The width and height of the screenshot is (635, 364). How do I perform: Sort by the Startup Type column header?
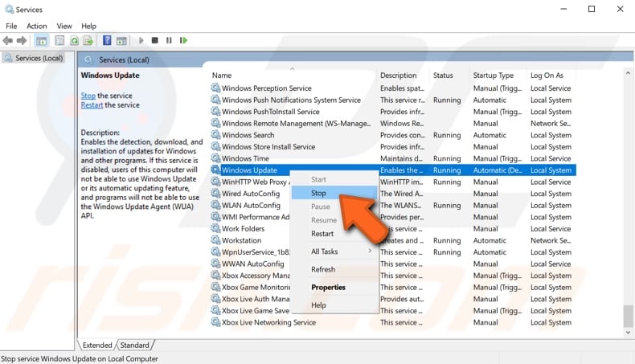click(493, 76)
